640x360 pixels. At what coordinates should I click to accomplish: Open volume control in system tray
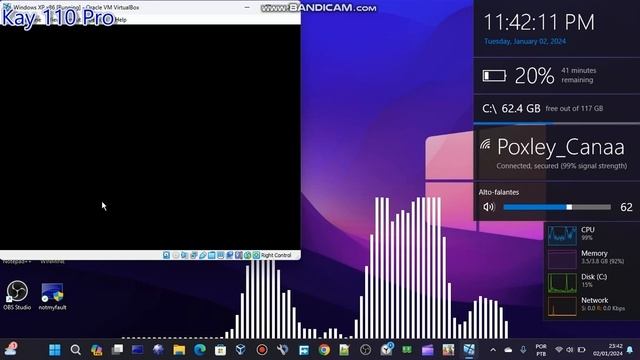tap(570, 350)
